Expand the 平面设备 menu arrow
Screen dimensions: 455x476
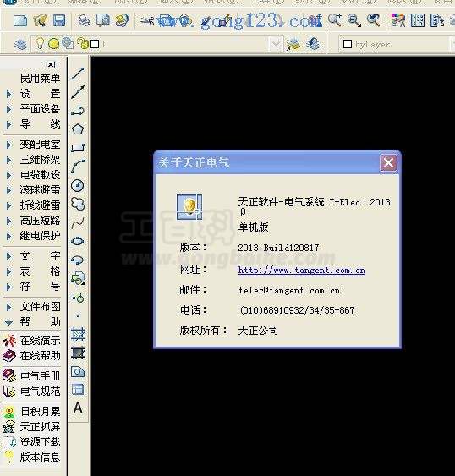[x=8, y=109]
